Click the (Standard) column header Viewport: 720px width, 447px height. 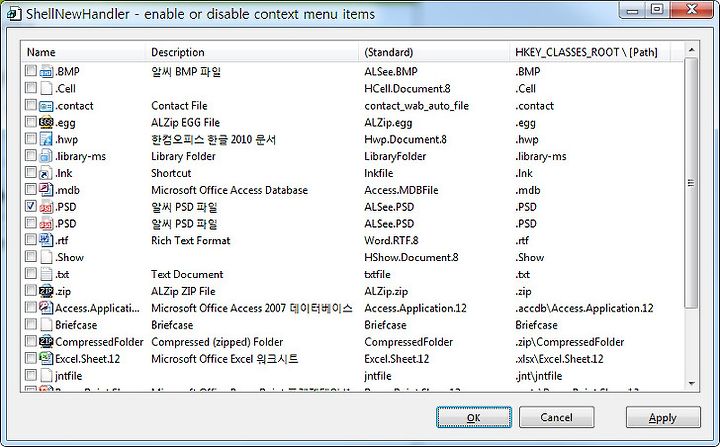[x=434, y=52]
